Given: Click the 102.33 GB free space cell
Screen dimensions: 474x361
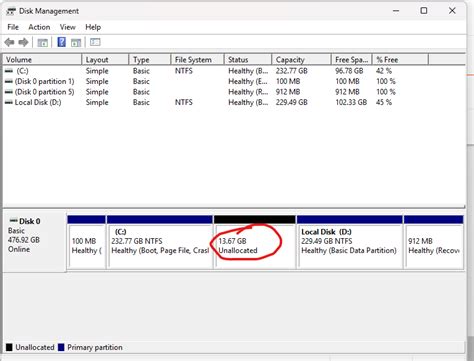Looking at the screenshot, I should point(351,102).
